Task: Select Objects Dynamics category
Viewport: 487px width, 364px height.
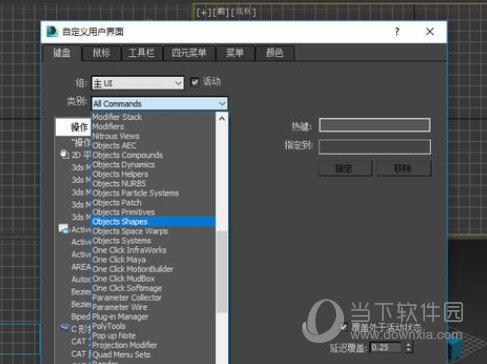Action: (153, 165)
